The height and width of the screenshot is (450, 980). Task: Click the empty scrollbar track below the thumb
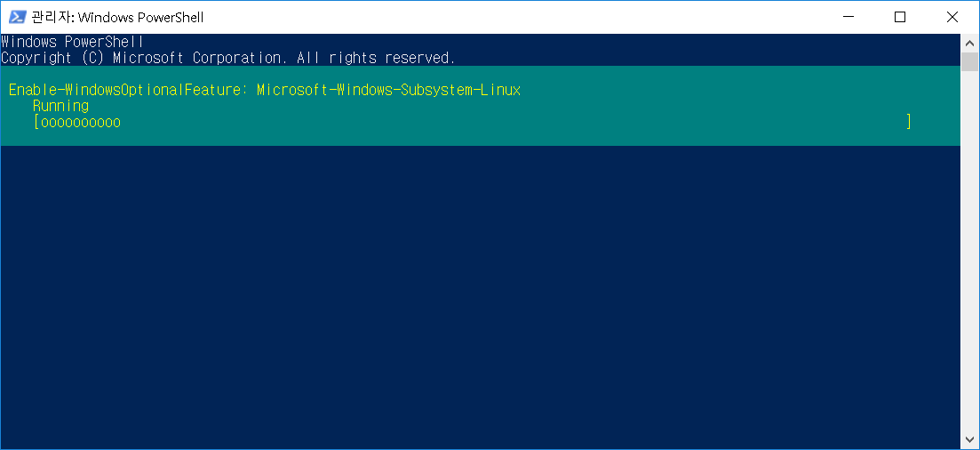click(x=970, y=251)
